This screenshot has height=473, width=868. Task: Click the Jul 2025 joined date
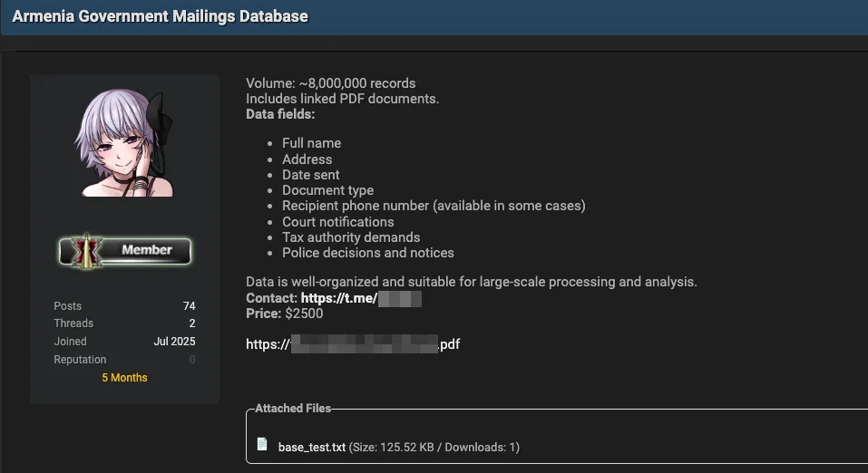(x=174, y=342)
